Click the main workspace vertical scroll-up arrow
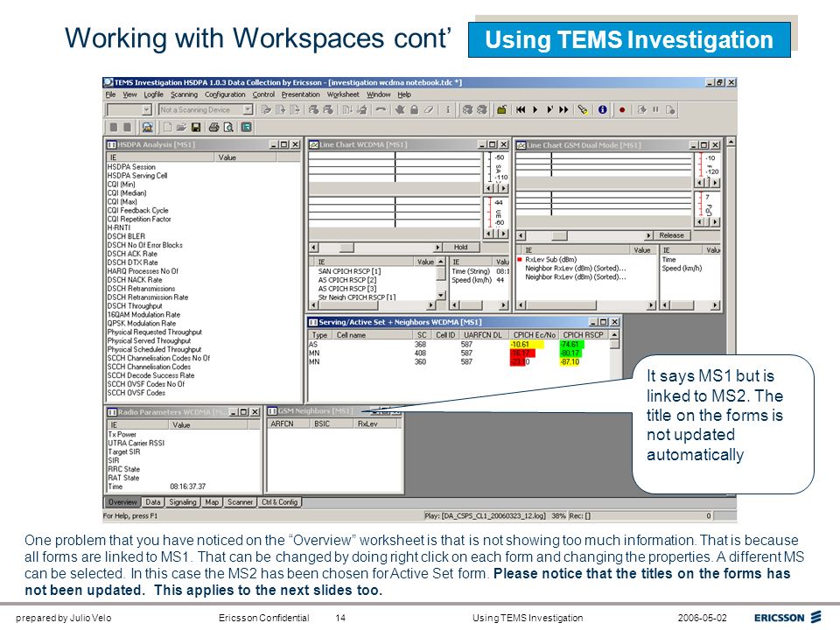Viewport: 840px width, 630px height. coord(731,142)
